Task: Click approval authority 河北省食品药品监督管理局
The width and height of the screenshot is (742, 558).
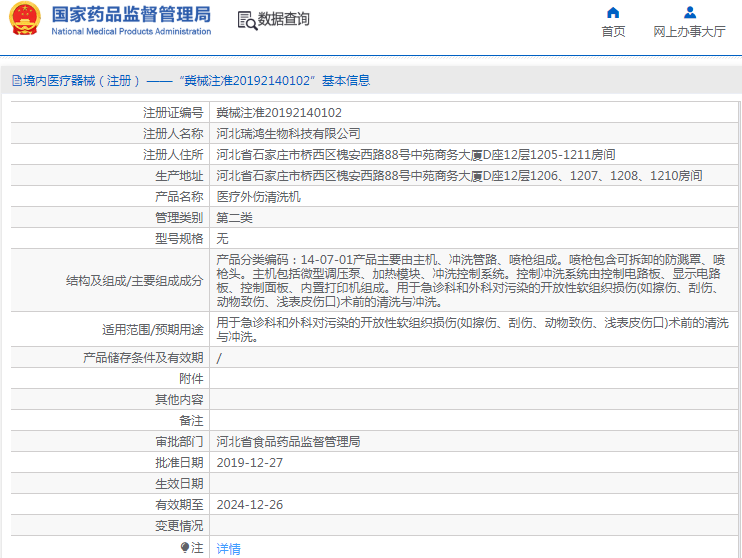Action: [288, 442]
